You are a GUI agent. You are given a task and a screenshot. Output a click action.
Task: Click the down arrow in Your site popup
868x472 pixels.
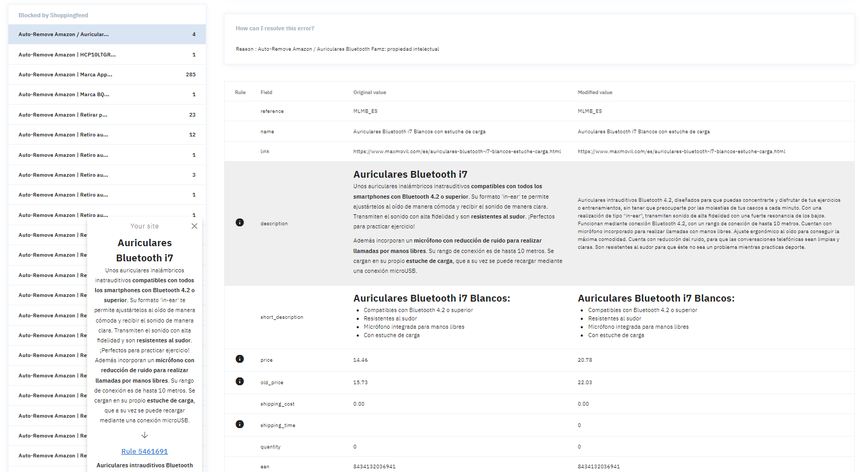click(145, 435)
